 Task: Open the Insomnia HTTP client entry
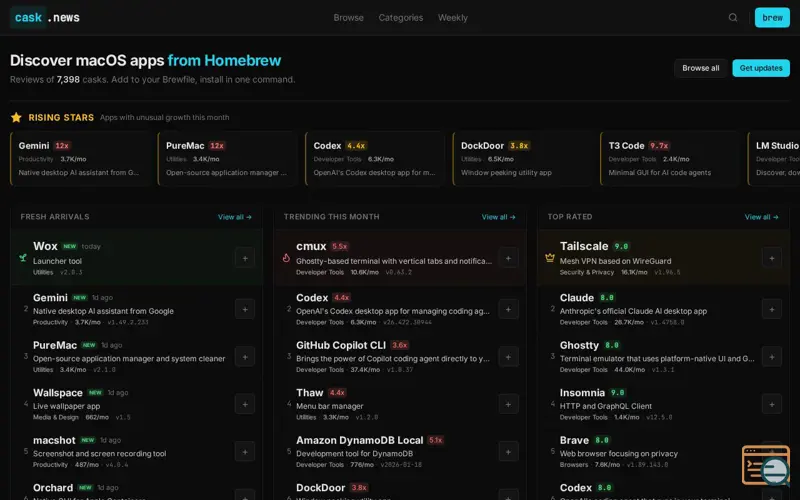(x=664, y=404)
